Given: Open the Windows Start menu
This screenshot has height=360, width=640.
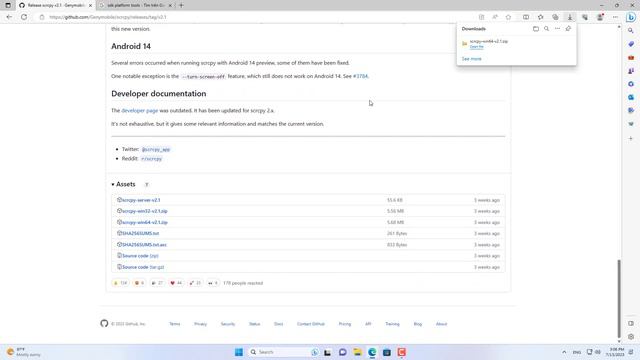Looking at the screenshot, I should pos(239,352).
